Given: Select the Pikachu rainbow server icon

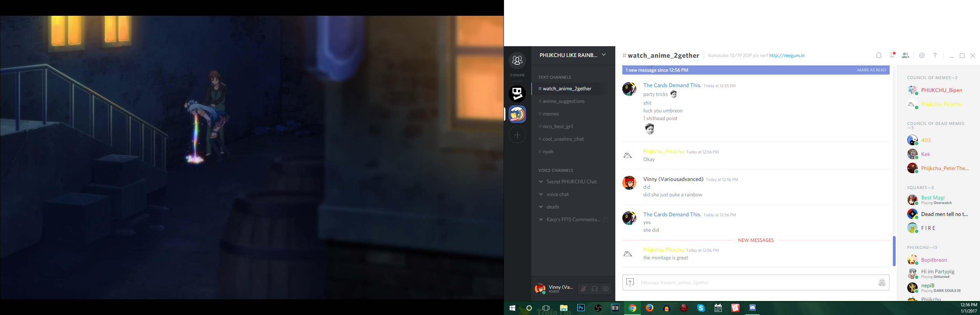Looking at the screenshot, I should [517, 114].
